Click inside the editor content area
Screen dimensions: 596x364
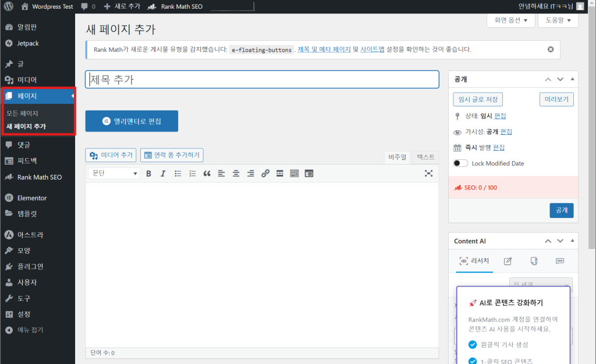pos(262,265)
